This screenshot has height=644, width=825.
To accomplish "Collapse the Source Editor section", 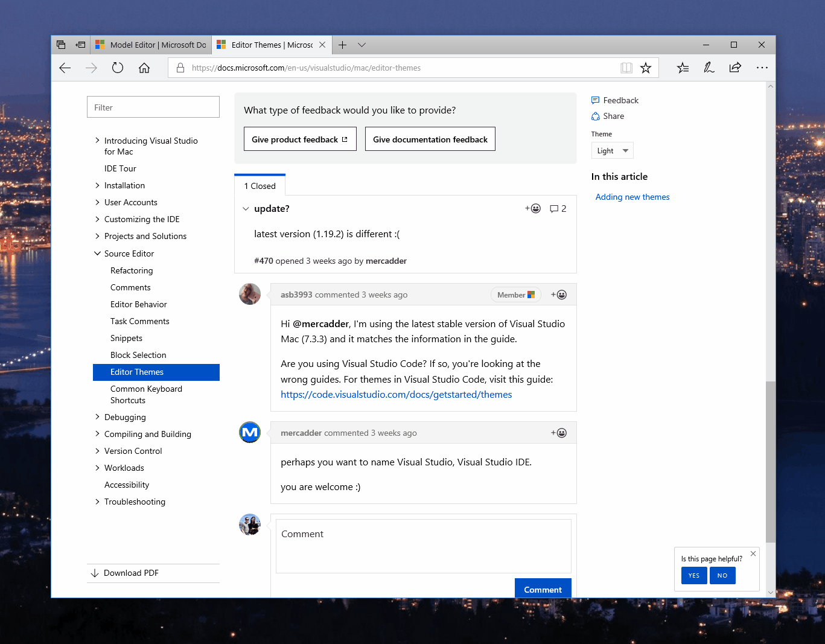I will [x=97, y=253].
